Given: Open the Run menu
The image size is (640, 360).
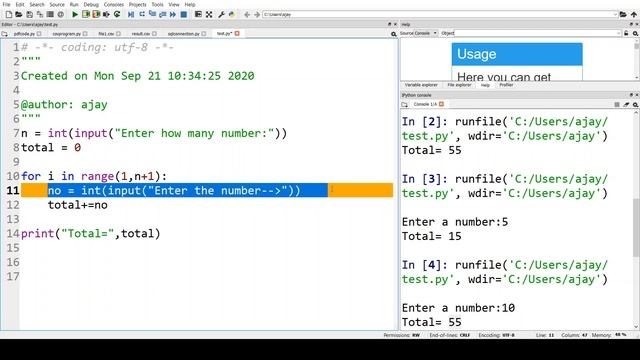Looking at the screenshot, I should (74, 4).
